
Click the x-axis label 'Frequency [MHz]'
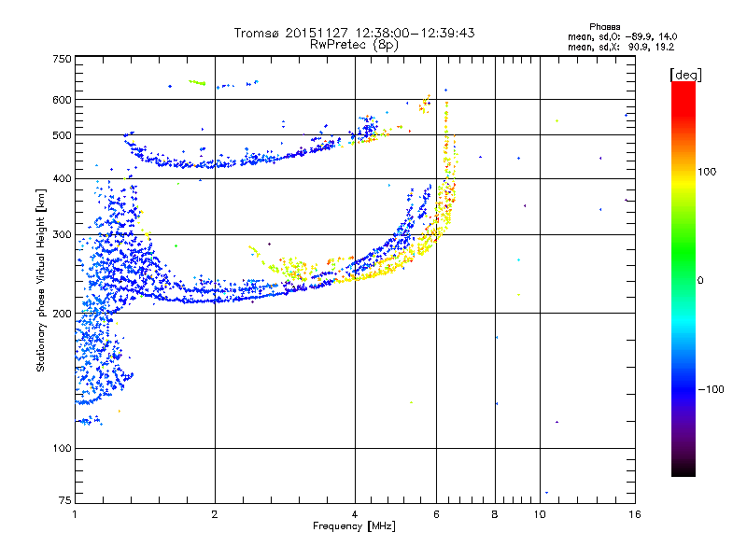(x=354, y=526)
